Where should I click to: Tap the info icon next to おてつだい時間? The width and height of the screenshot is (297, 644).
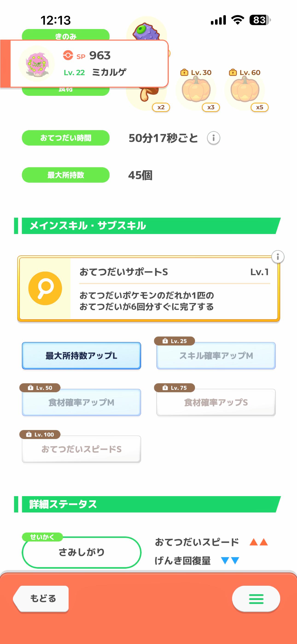pyautogui.click(x=213, y=138)
